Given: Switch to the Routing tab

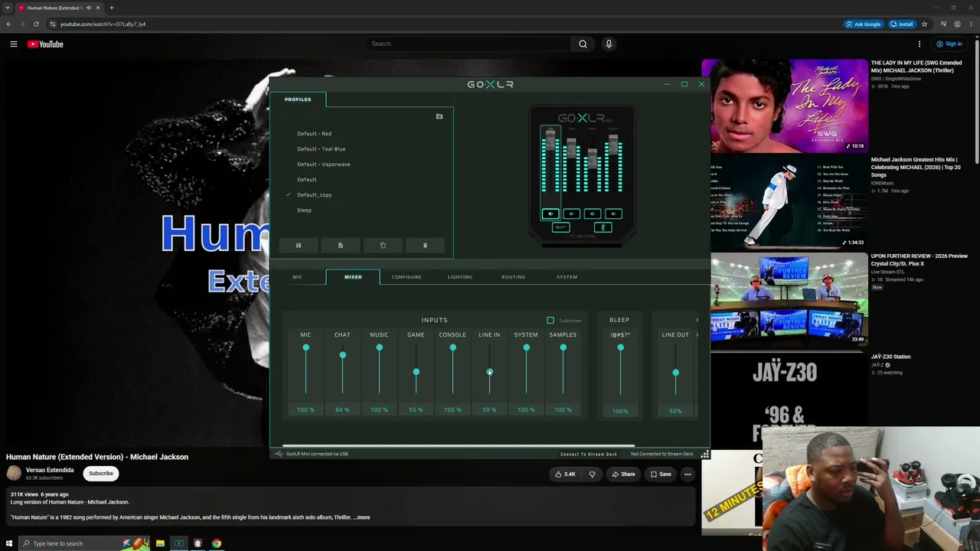Looking at the screenshot, I should click(x=513, y=277).
